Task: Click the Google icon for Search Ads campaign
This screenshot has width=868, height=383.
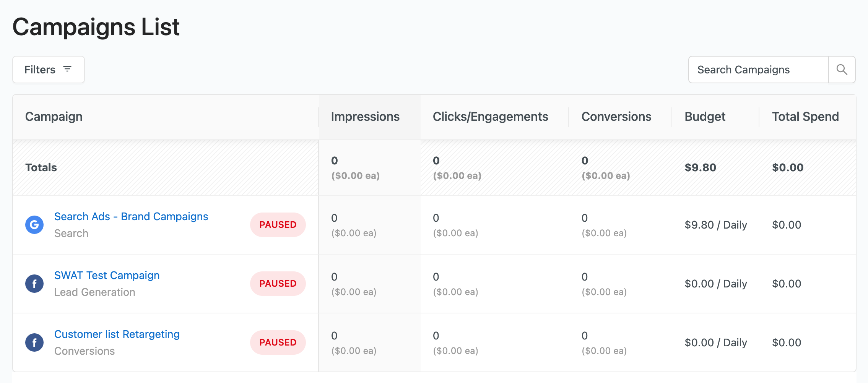Action: [x=34, y=225]
